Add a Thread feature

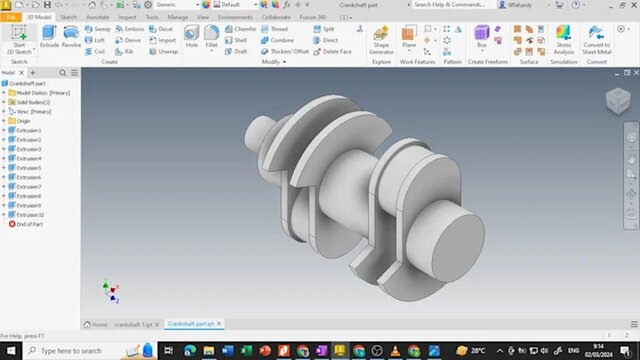tap(275, 29)
